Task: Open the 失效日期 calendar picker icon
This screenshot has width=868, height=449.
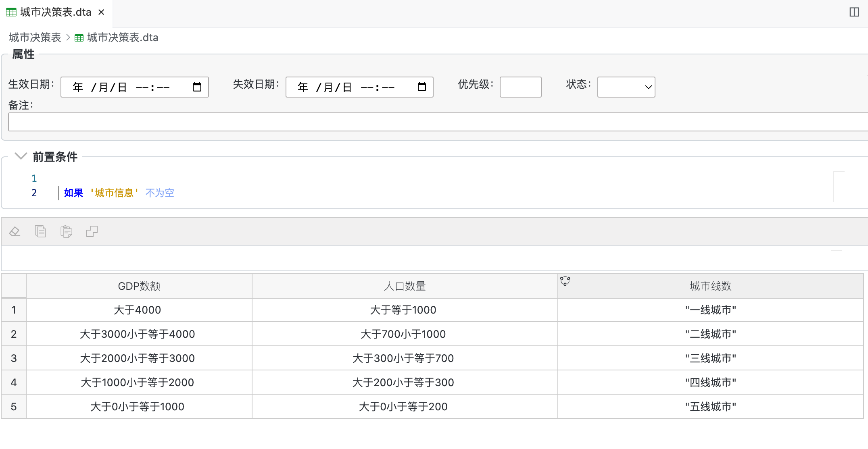Action: [422, 87]
